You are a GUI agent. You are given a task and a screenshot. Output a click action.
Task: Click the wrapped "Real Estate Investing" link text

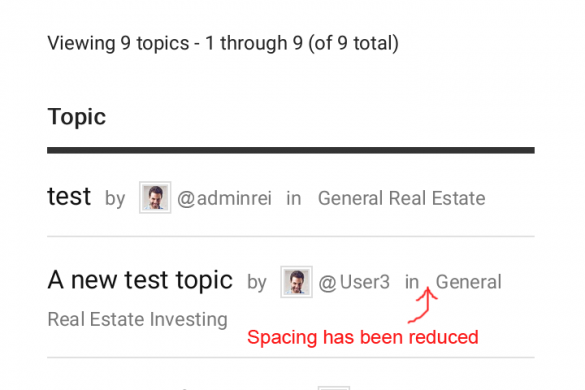click(137, 319)
